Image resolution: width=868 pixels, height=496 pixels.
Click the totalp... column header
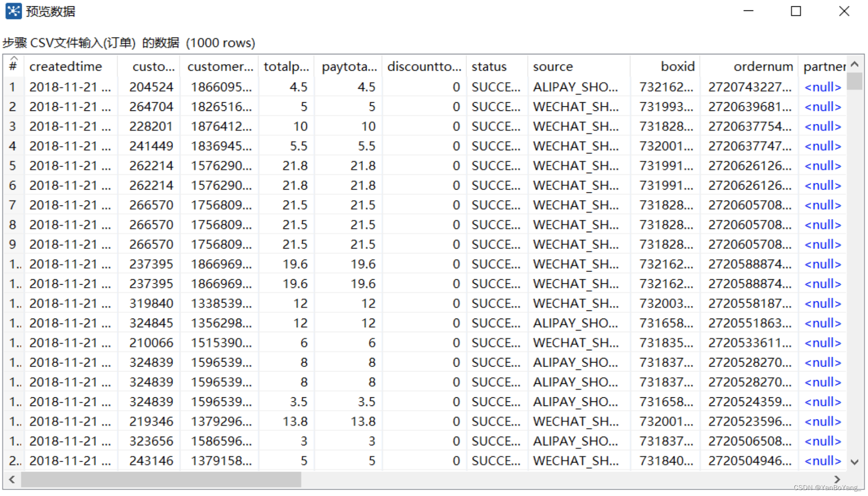click(x=286, y=67)
